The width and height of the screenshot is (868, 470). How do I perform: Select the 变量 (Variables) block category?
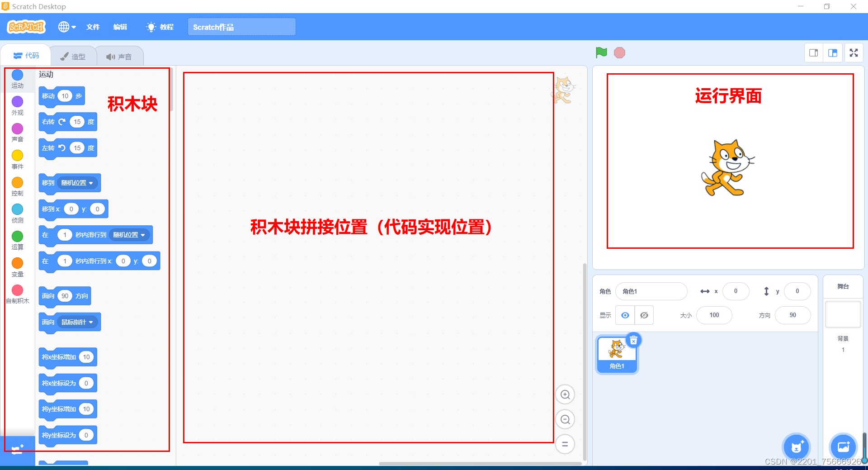point(17,267)
